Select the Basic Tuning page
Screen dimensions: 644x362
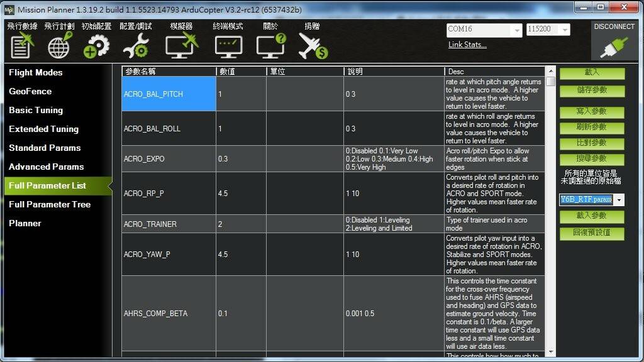coord(36,111)
